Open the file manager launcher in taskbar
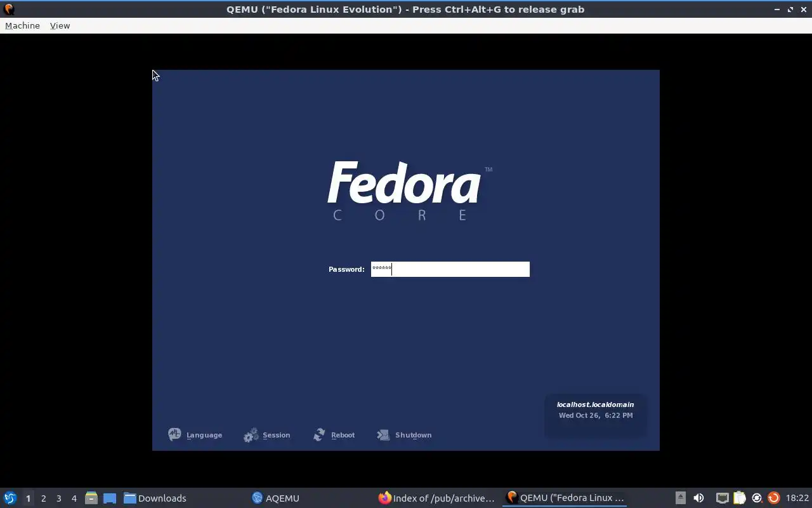812x508 pixels. 91,498
